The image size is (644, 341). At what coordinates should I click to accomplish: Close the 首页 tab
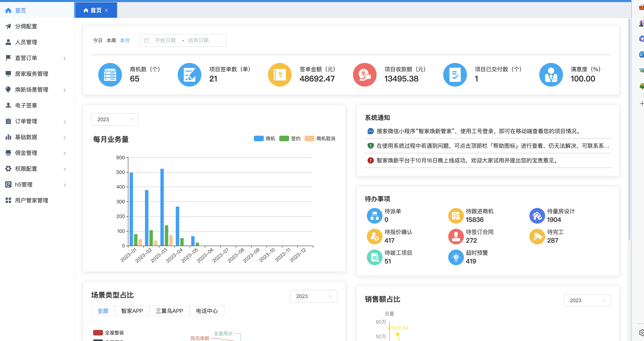107,10
